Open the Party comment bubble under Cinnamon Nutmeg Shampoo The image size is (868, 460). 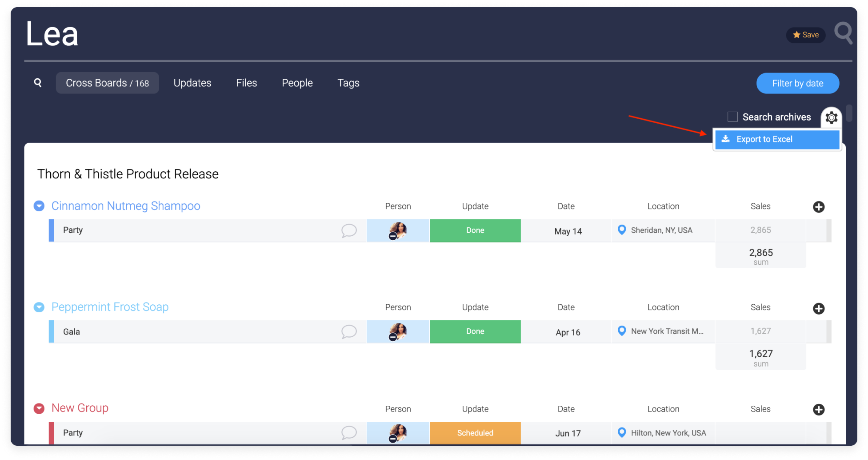349,230
